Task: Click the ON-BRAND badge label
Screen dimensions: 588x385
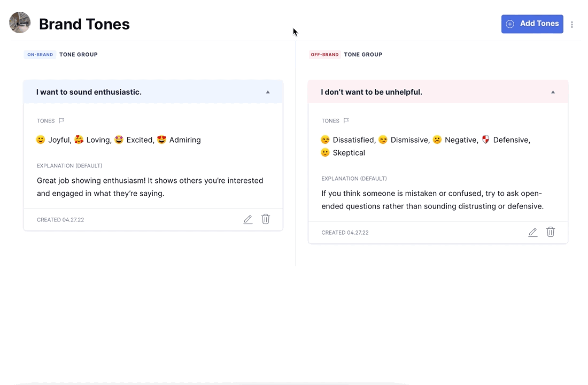Action: [x=40, y=55]
